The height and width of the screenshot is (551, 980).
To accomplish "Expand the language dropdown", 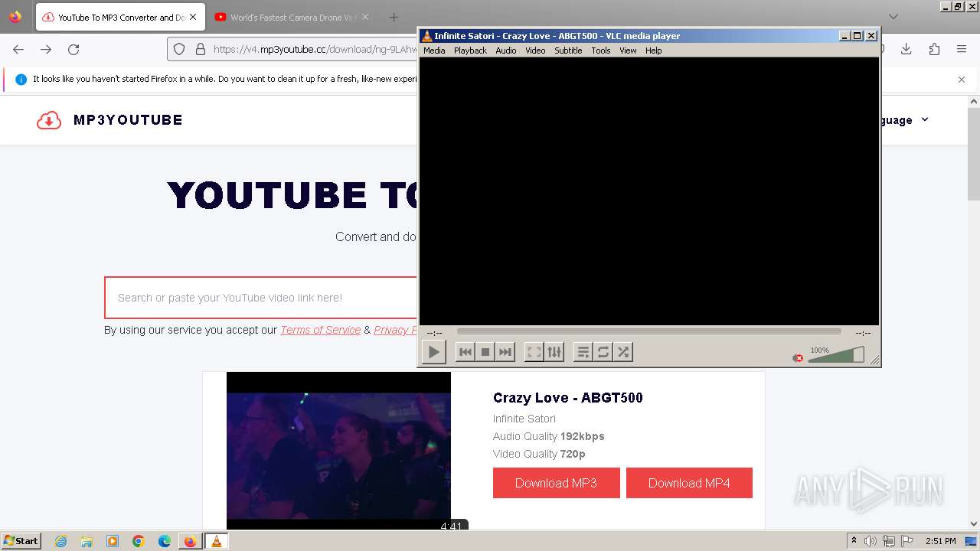I will [x=903, y=120].
